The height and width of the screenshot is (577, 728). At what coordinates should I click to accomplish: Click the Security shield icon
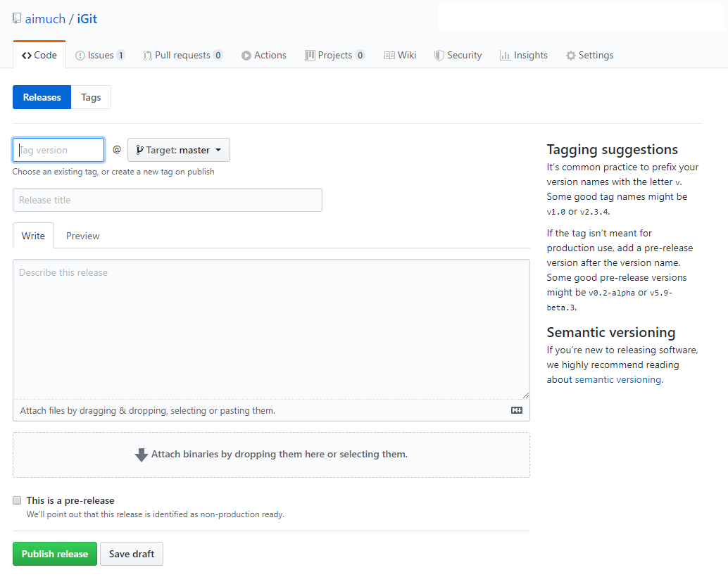point(439,56)
